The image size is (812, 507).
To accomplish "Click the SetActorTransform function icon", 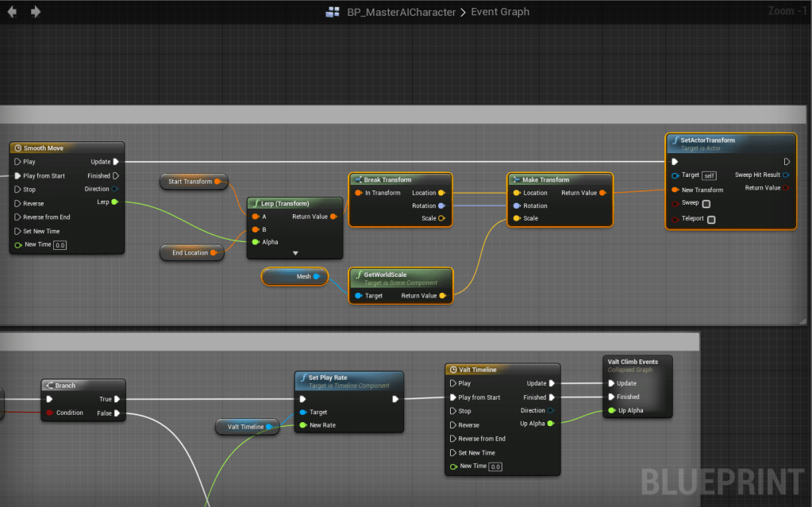I will (x=674, y=140).
